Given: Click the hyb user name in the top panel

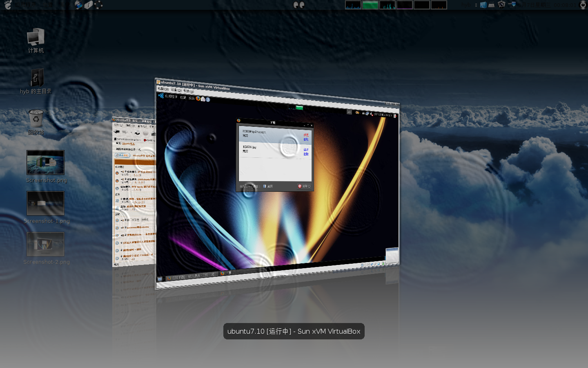Looking at the screenshot, I should coord(466,5).
